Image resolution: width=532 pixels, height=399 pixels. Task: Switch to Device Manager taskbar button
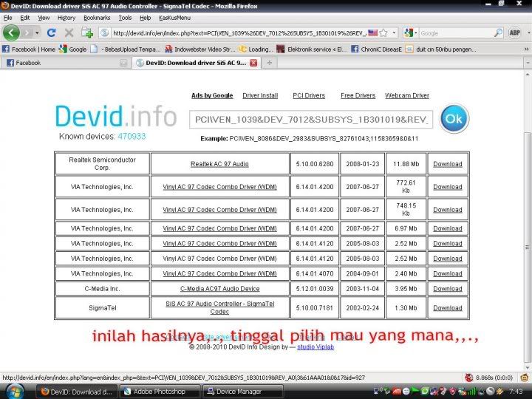[243, 392]
